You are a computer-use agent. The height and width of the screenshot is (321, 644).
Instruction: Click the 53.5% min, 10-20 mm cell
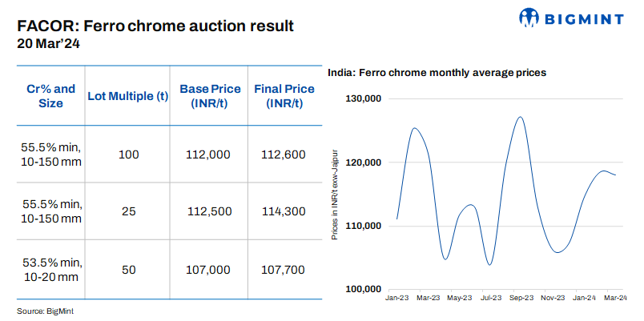point(51,270)
